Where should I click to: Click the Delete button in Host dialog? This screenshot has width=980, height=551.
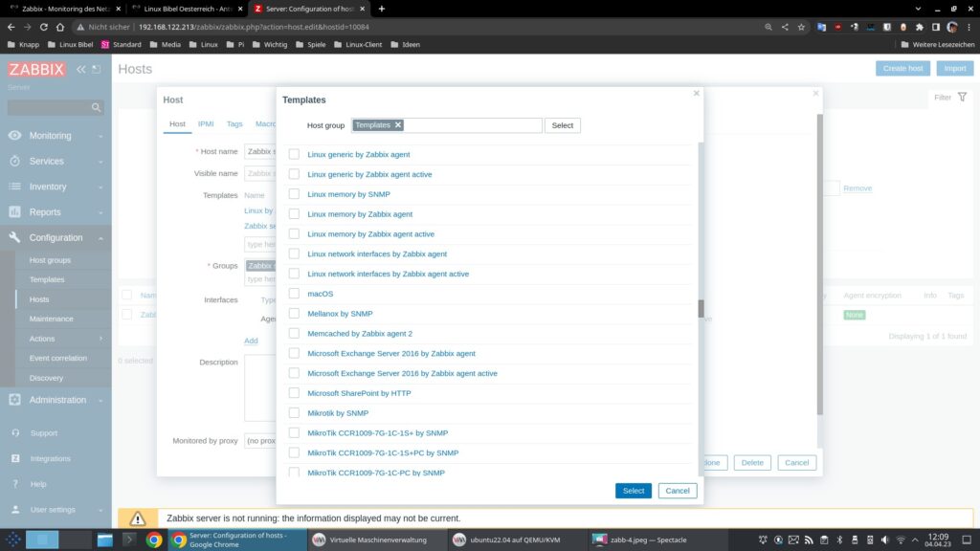coord(752,463)
